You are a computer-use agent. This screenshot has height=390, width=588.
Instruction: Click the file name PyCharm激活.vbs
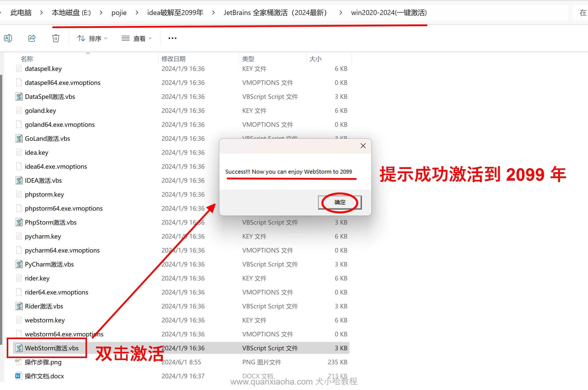(49, 264)
